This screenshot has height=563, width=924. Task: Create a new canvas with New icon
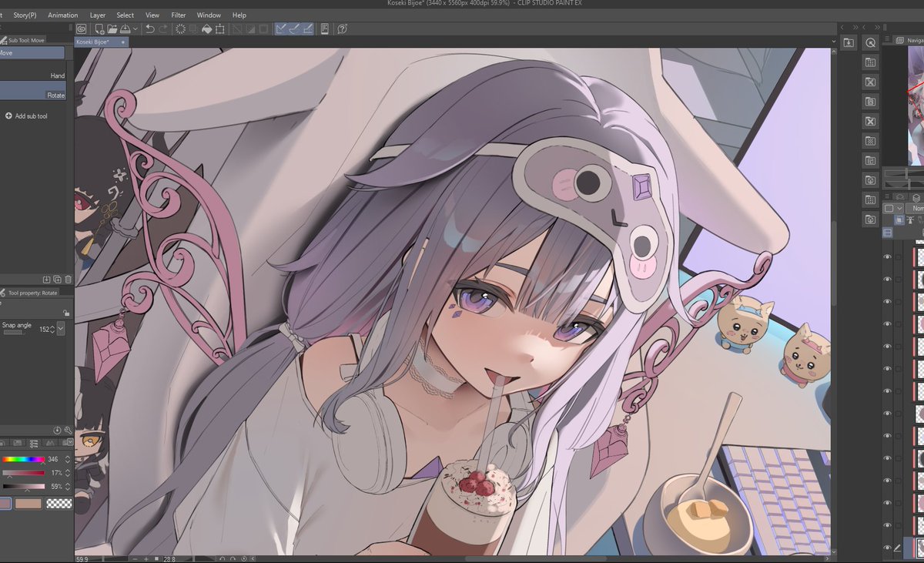99,28
